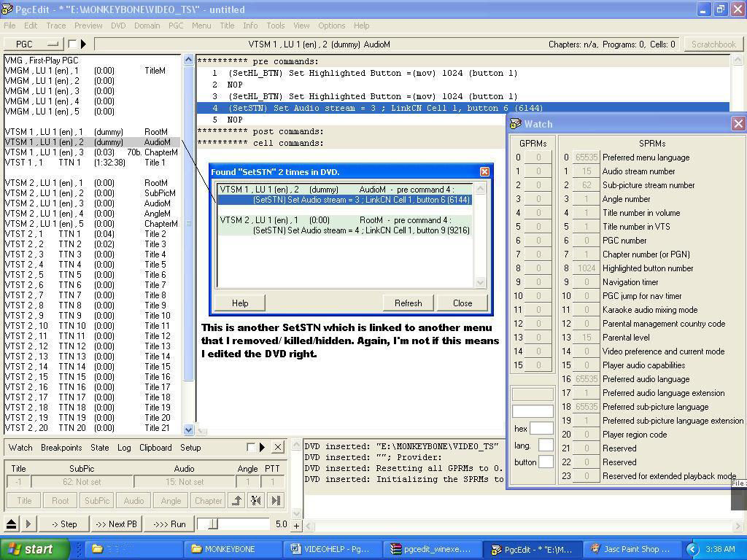Click Help in the Found dialog
Screen dimensions: 747x560
click(240, 303)
